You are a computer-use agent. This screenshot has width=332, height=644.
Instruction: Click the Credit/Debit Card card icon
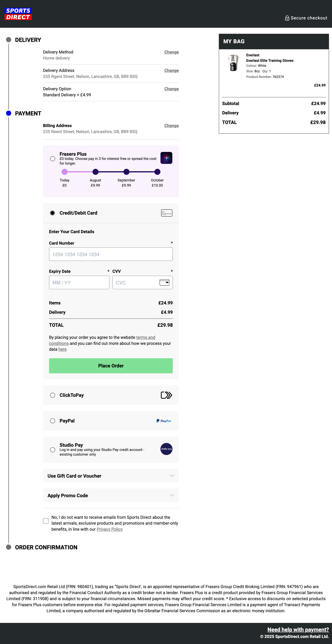pos(166,213)
